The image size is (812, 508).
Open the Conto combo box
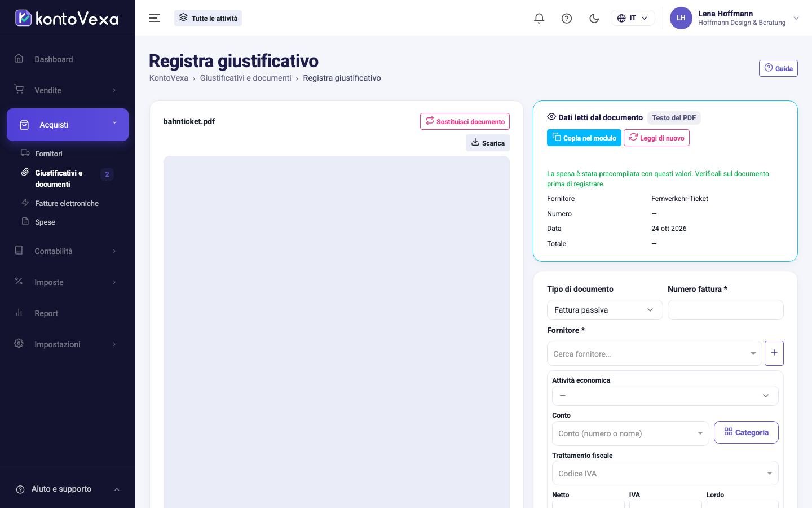tap(630, 433)
